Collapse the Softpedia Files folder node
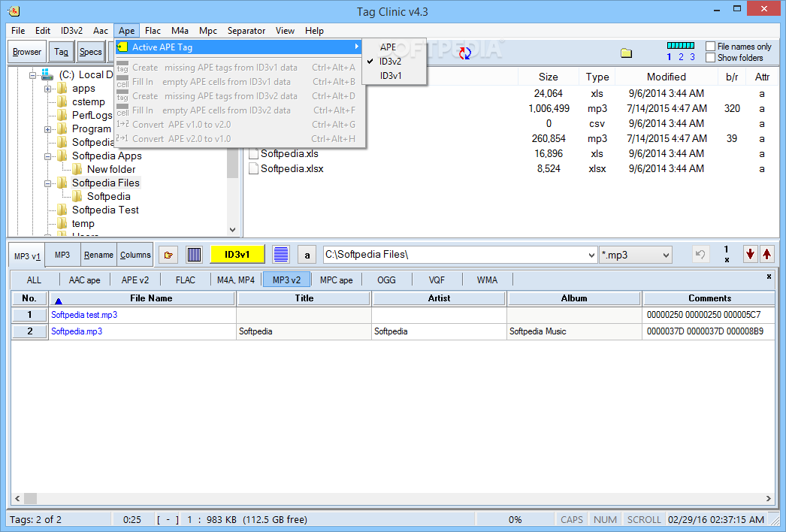Image resolution: width=786 pixels, height=532 pixels. (x=47, y=183)
